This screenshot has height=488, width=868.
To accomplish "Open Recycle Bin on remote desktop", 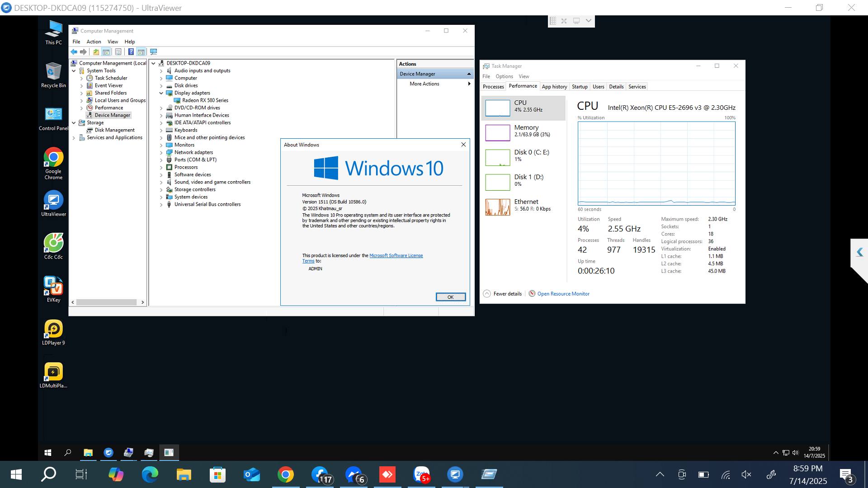I will click(x=53, y=75).
